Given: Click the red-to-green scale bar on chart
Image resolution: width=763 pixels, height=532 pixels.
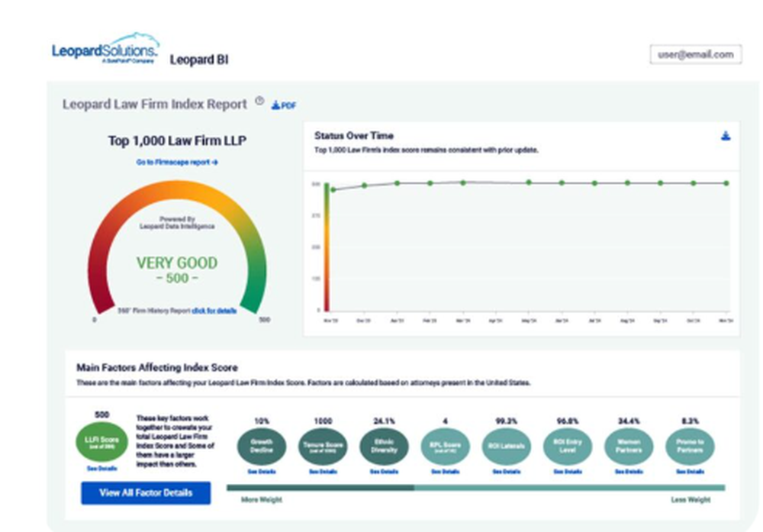Looking at the screenshot, I should pos(327,247).
